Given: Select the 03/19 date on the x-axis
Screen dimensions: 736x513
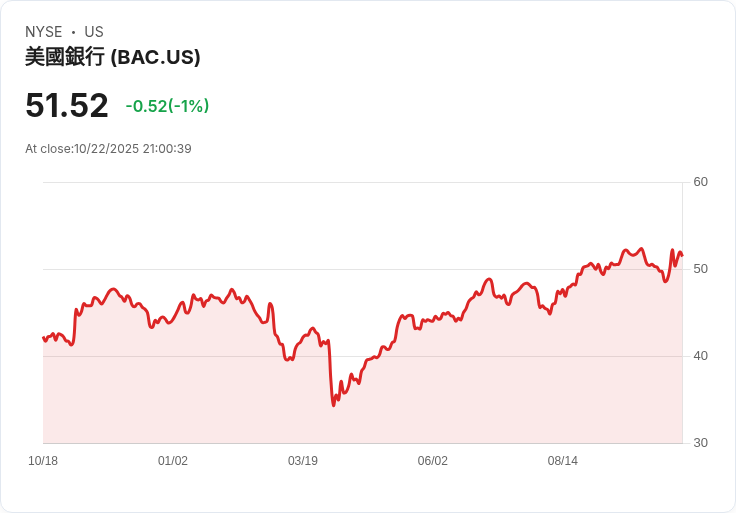Looking at the screenshot, I should 303,461.
